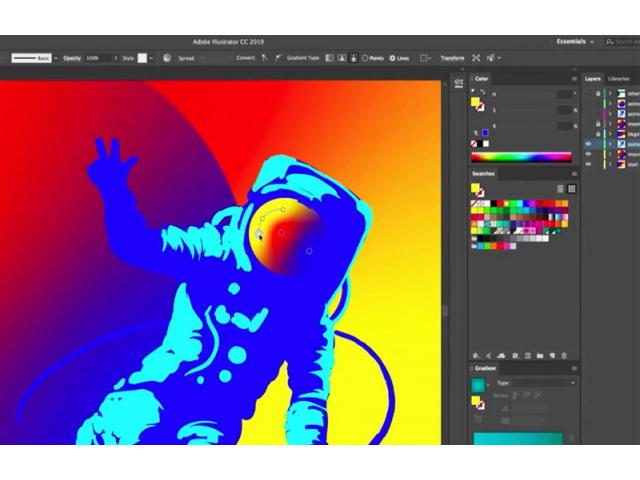
Task: Switch to the Layers tab
Action: coord(592,79)
